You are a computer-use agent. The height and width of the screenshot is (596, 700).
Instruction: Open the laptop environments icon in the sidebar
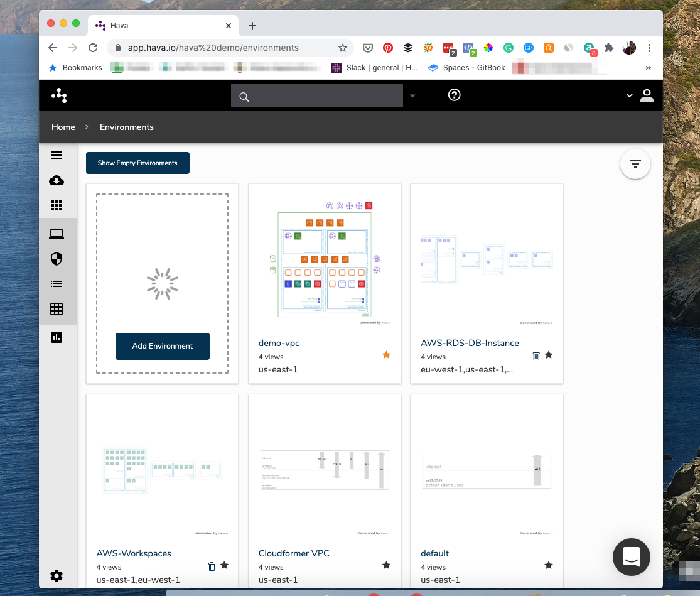pos(57,234)
